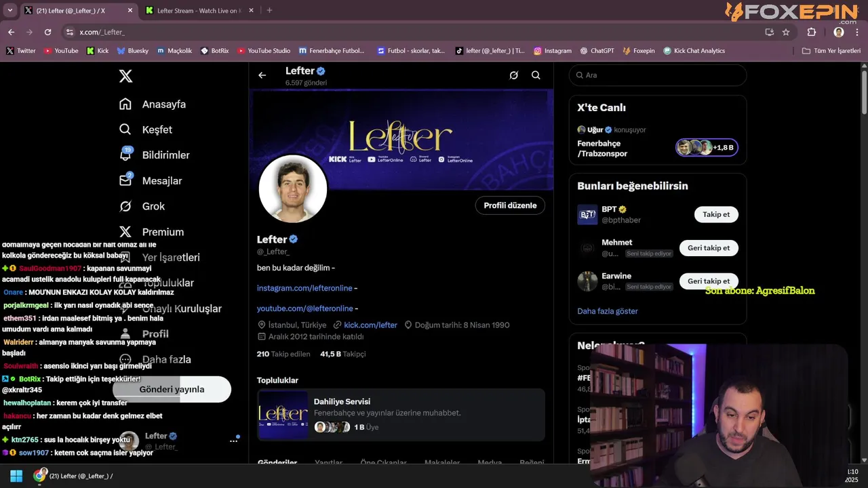Follow back Mehmet with Geri takip et
This screenshot has height=488, width=868.
pos(709,247)
